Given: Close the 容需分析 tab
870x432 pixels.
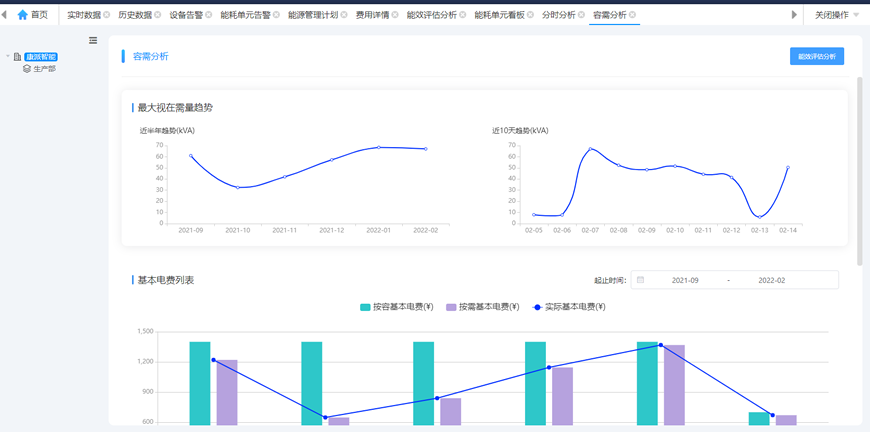Looking at the screenshot, I should [x=633, y=15].
